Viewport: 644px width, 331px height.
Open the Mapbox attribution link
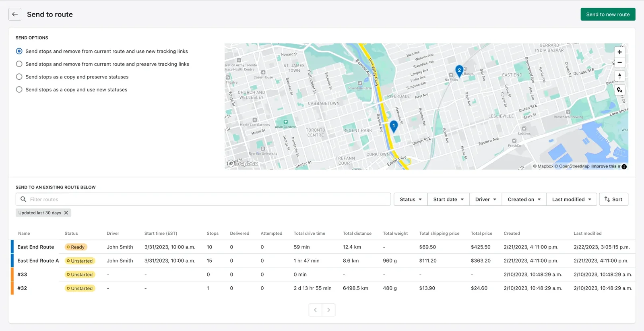(543, 166)
